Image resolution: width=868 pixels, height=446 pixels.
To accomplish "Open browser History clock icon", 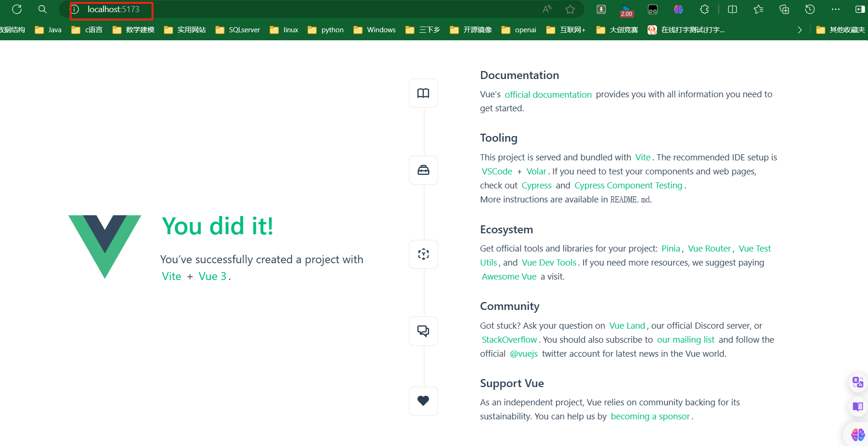I will pyautogui.click(x=810, y=9).
